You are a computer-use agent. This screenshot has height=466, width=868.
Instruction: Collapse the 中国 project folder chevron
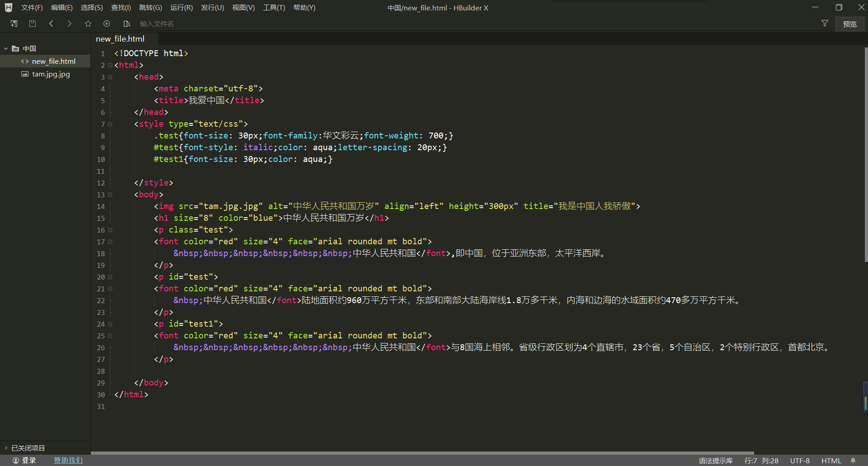pyautogui.click(x=6, y=48)
